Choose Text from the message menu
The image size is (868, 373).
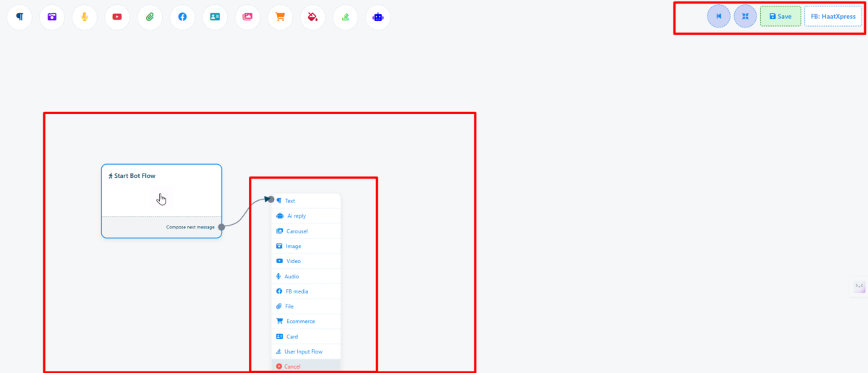(305, 200)
